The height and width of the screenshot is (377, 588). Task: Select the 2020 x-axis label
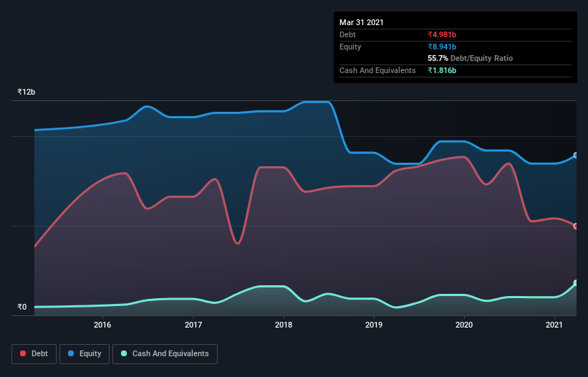(464, 325)
